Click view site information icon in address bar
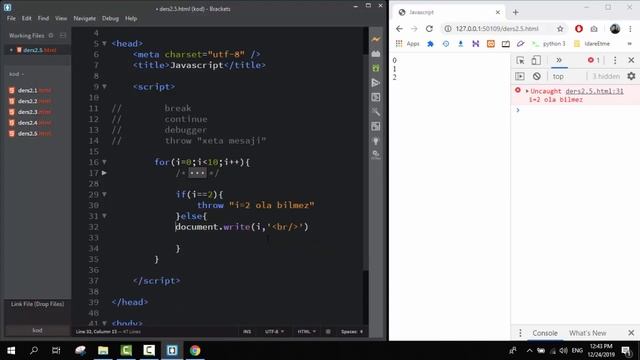 click(x=448, y=29)
